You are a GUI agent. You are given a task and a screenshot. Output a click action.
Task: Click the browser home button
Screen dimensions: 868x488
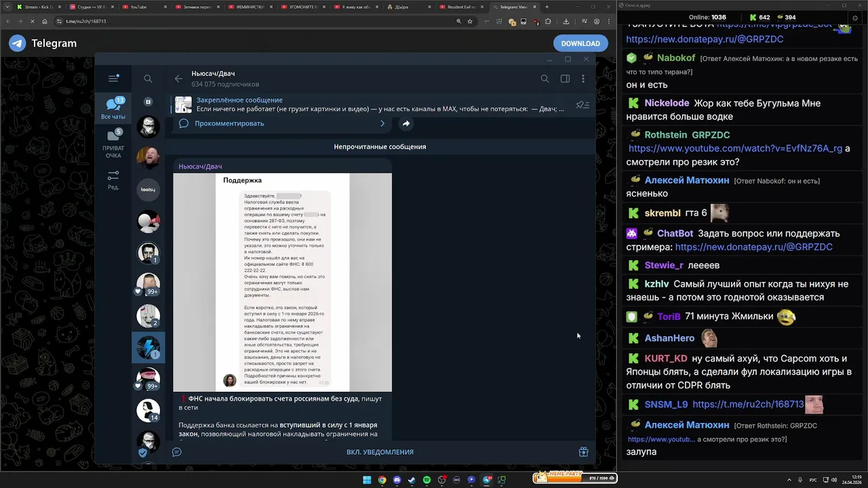click(x=45, y=21)
